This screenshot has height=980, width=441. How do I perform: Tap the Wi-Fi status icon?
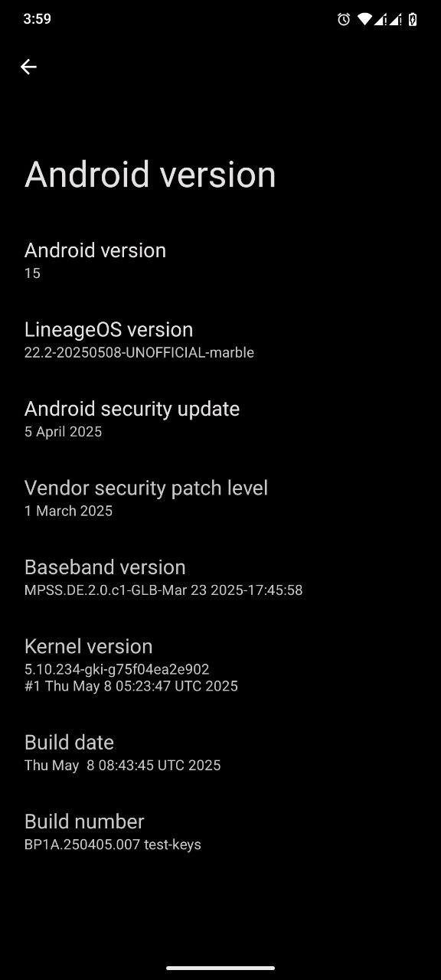pyautogui.click(x=364, y=19)
